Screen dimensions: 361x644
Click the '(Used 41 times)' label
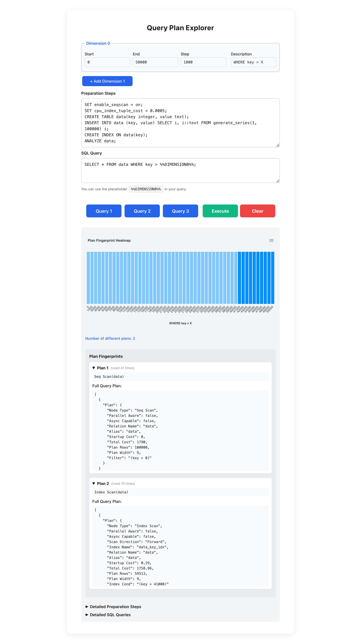pyautogui.click(x=123, y=368)
